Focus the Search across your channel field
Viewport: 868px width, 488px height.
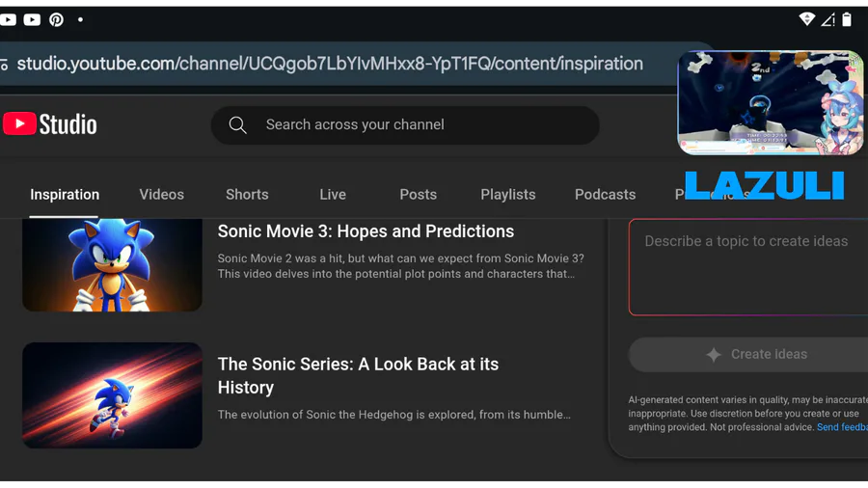pos(405,125)
